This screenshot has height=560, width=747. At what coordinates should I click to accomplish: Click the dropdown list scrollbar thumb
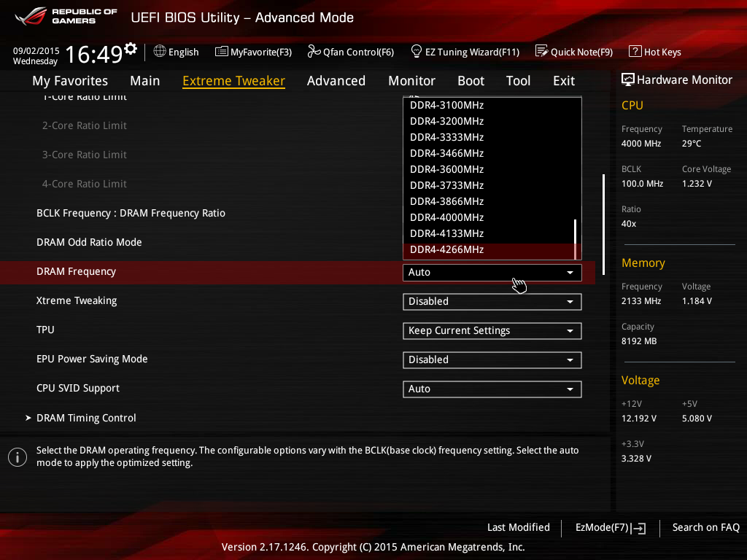(576, 239)
